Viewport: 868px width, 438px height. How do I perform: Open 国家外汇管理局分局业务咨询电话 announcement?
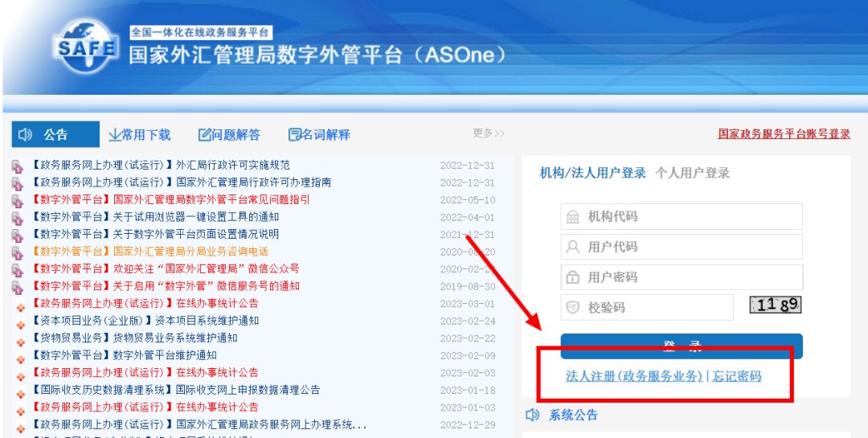click(x=149, y=252)
